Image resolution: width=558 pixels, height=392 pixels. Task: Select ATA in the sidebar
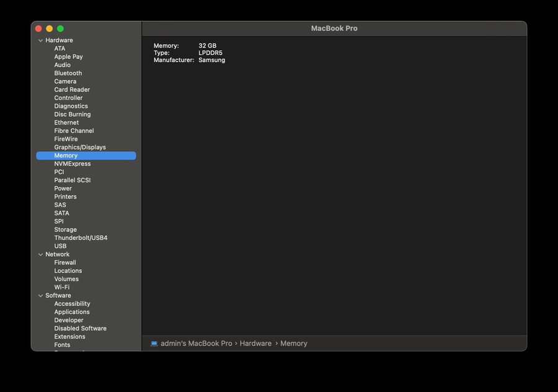click(60, 48)
